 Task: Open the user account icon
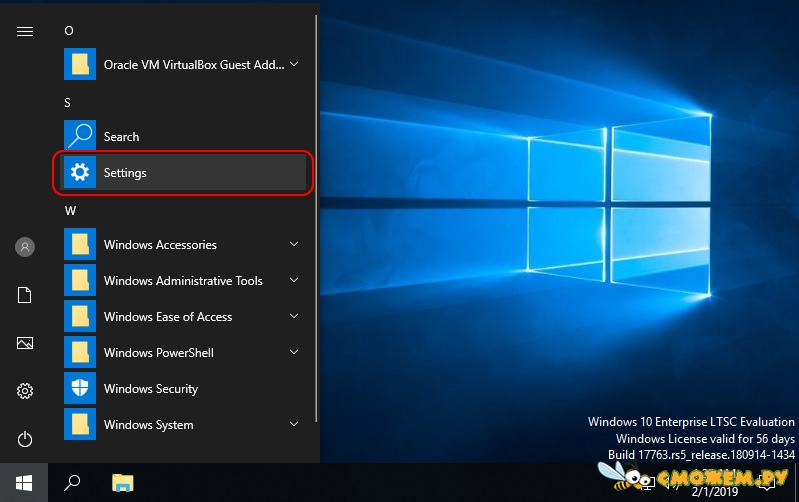[x=24, y=247]
